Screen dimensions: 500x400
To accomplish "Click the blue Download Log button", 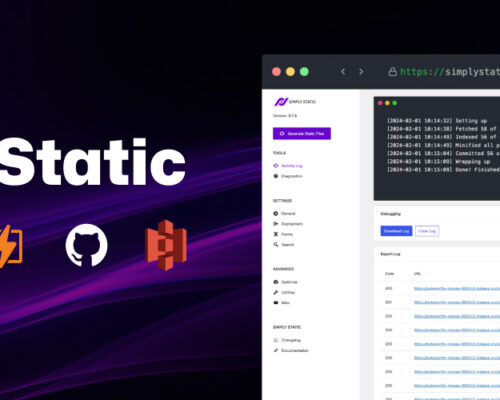I will [x=396, y=231].
